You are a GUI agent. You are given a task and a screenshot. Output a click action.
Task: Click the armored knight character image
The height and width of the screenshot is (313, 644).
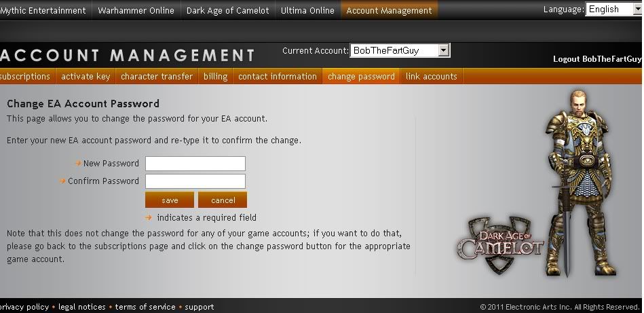click(581, 183)
